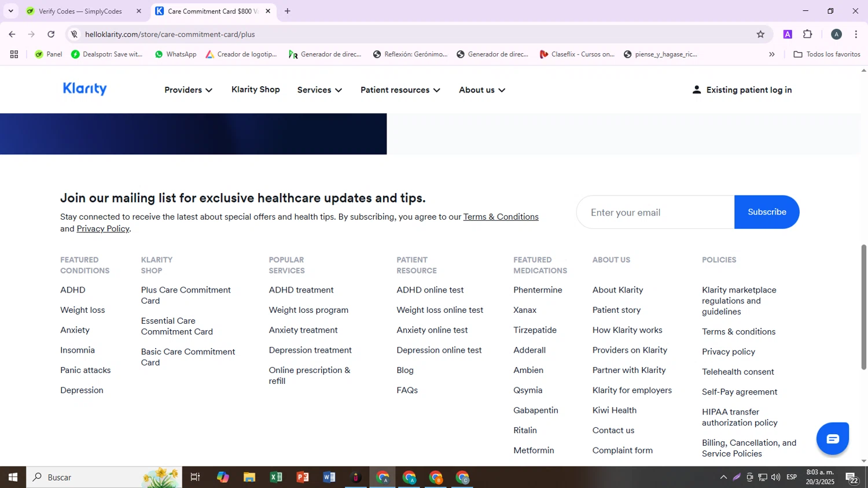Open PowerPoint from the taskbar

(x=303, y=477)
